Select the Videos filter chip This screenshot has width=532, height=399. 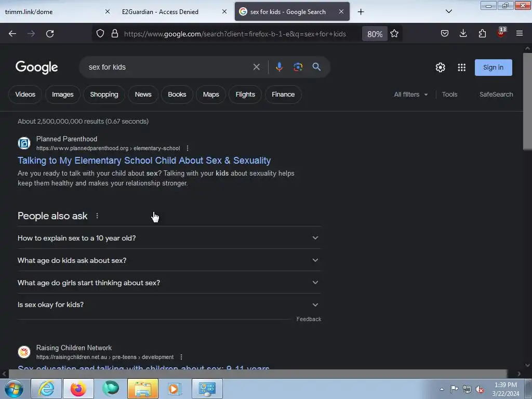coord(25,95)
